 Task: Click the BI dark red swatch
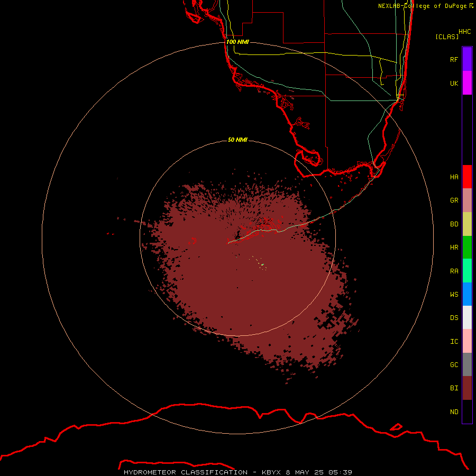467,388
